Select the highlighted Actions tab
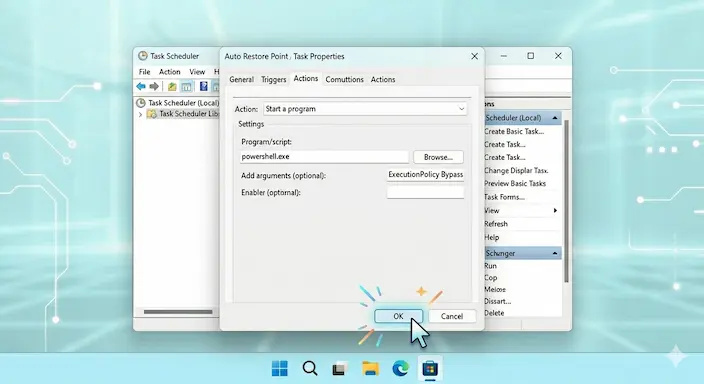The image size is (704, 384). pos(306,79)
